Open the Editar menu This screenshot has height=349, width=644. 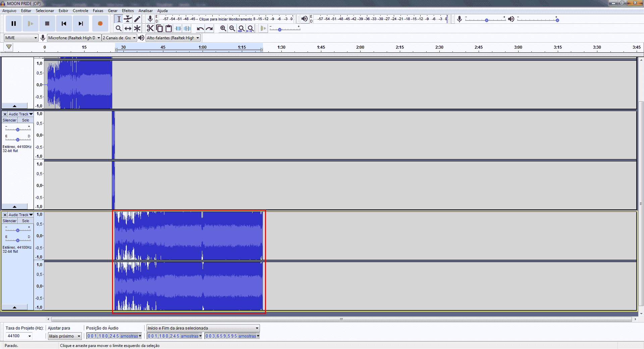(26, 11)
